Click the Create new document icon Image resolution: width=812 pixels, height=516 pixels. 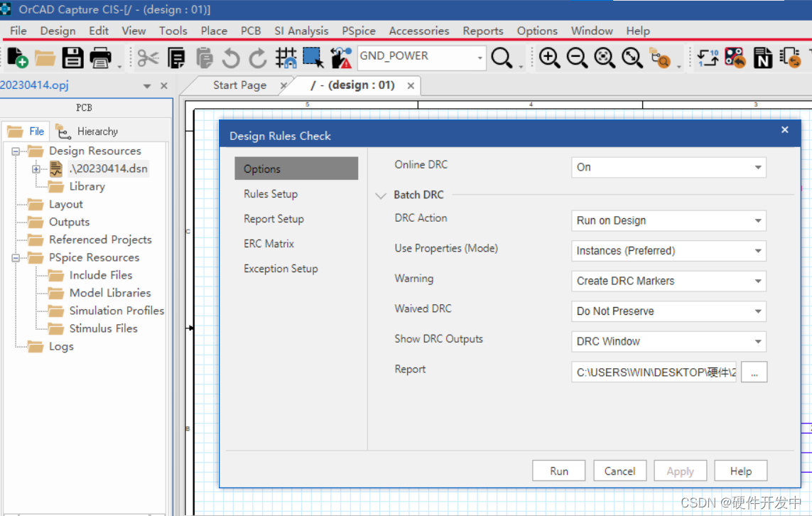pyautogui.click(x=17, y=58)
